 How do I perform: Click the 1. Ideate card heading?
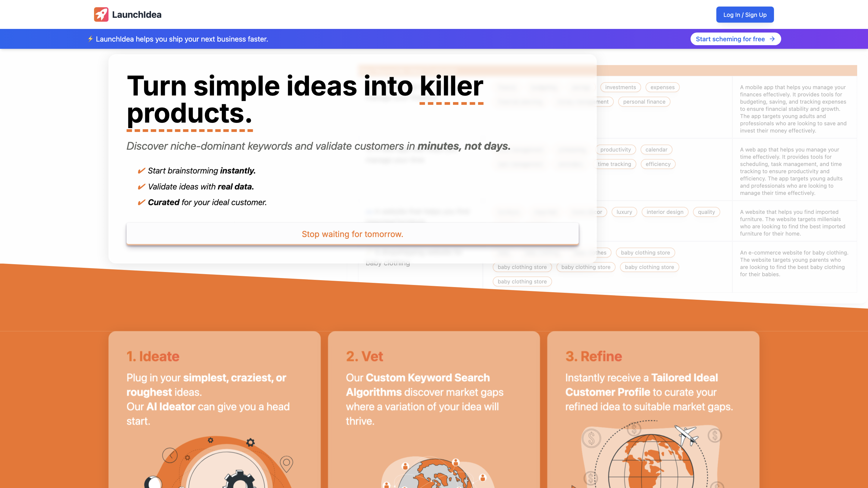point(153,356)
